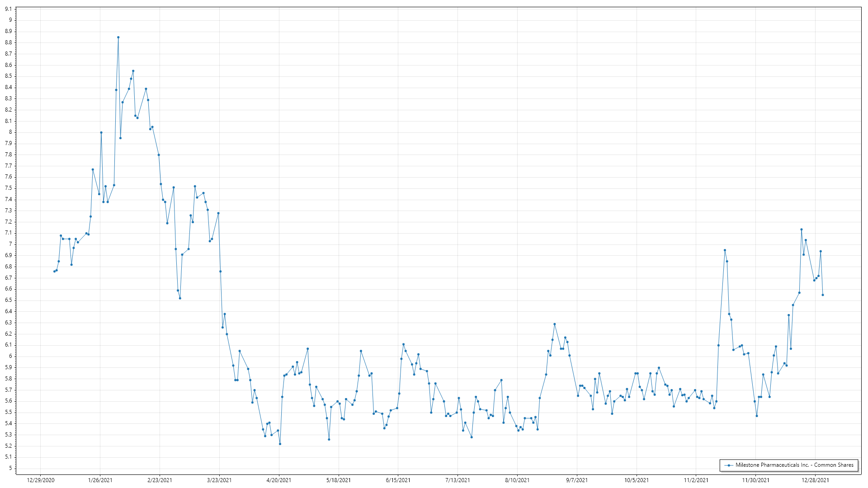The width and height of the screenshot is (868, 488).
Task: Click the December peak point near 7.13
Action: click(x=802, y=230)
